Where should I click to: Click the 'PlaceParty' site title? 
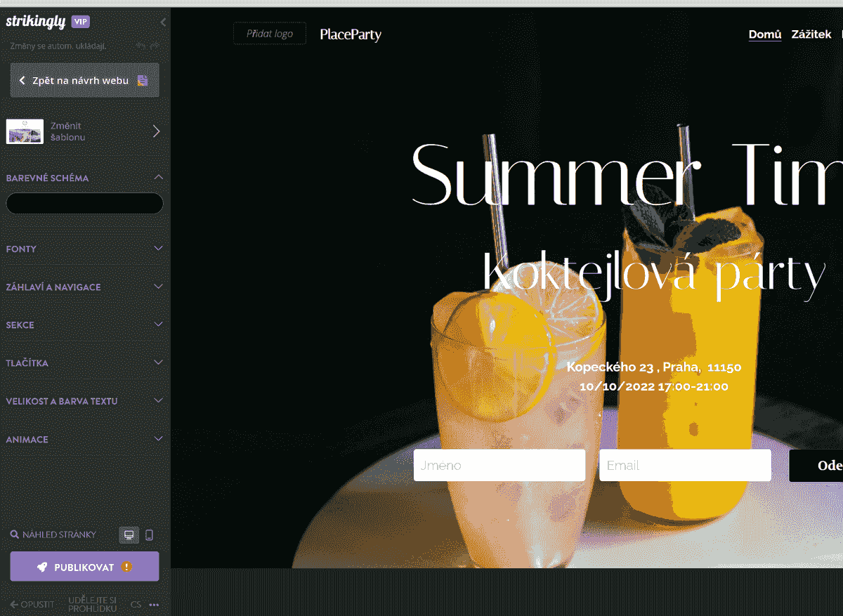pyautogui.click(x=351, y=34)
